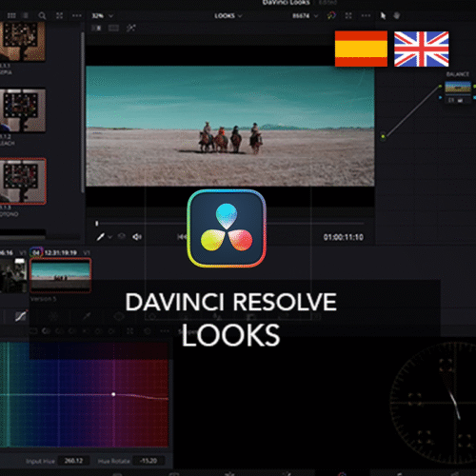
Task: Enter full-screen viewer mode
Action: [348, 15]
